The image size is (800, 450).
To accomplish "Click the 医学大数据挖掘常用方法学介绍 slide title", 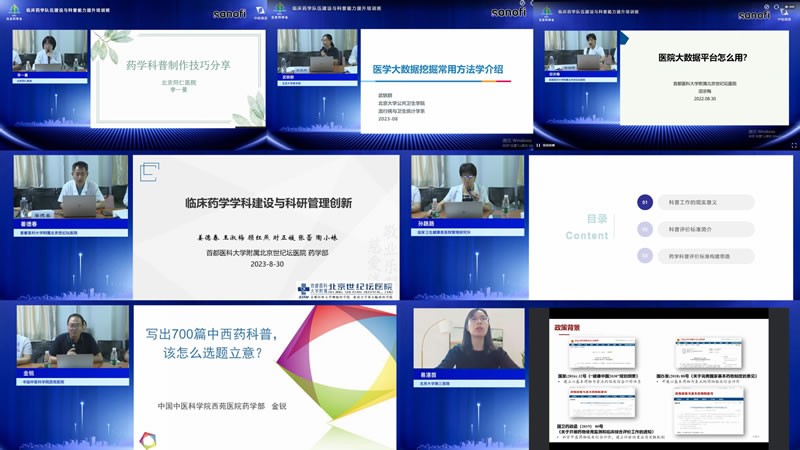I will tap(438, 69).
